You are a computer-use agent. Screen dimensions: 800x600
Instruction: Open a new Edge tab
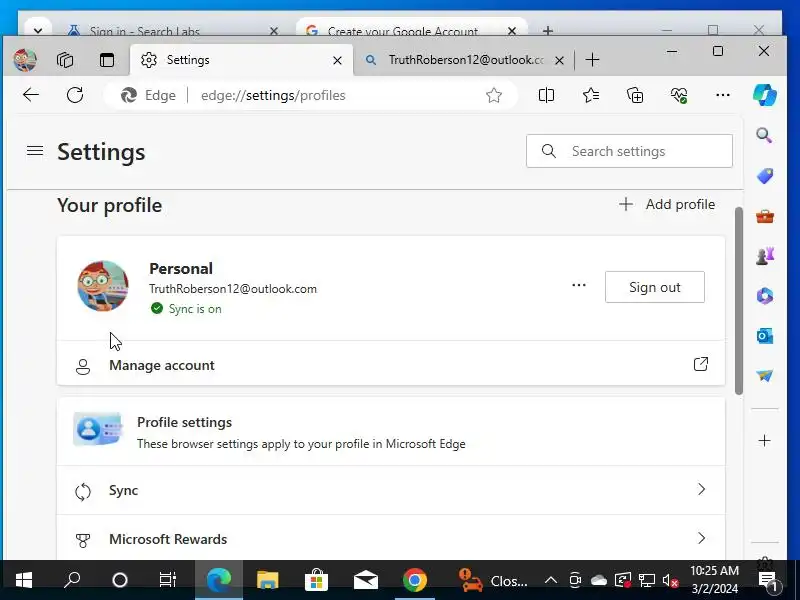[x=592, y=60]
